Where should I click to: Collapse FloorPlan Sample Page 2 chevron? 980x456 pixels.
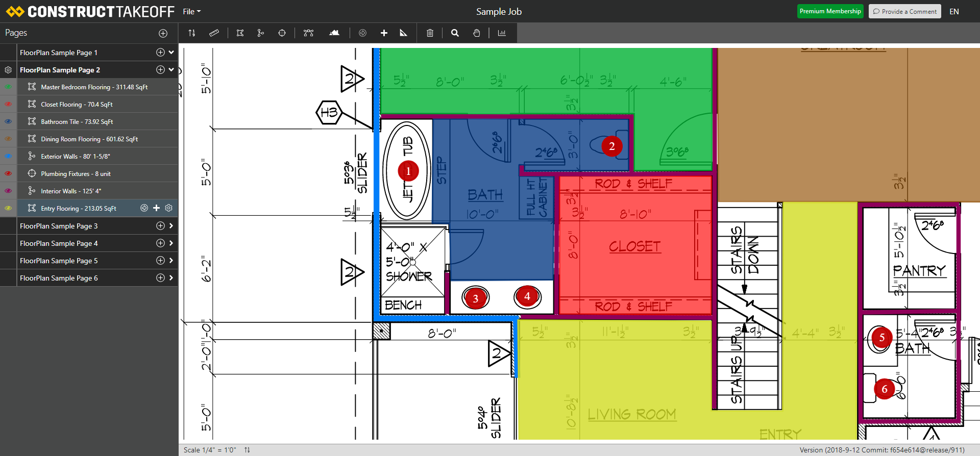tap(171, 70)
